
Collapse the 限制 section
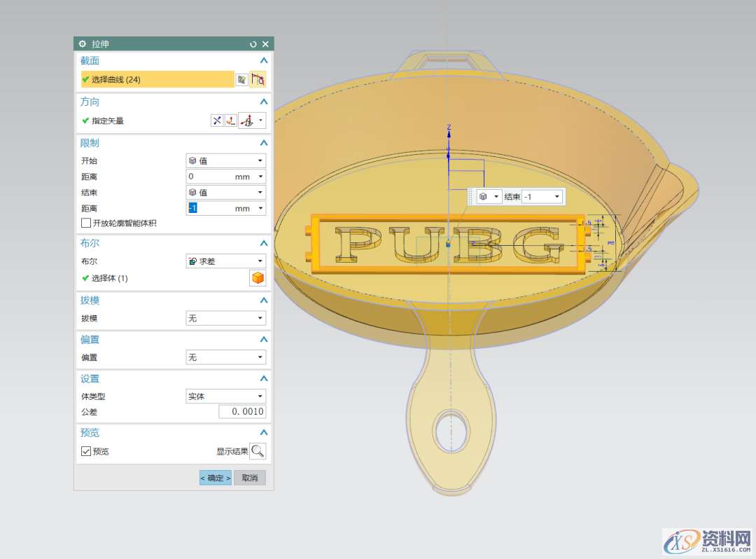click(264, 143)
